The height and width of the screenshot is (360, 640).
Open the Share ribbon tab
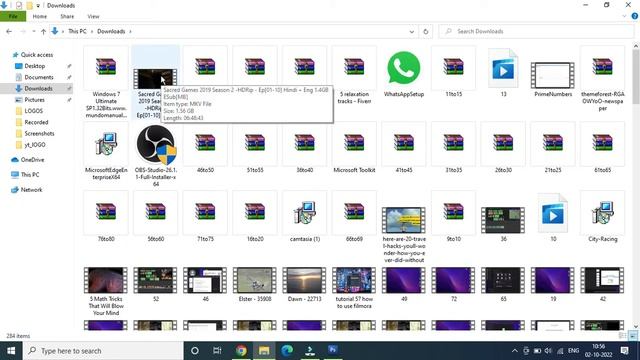67,16
